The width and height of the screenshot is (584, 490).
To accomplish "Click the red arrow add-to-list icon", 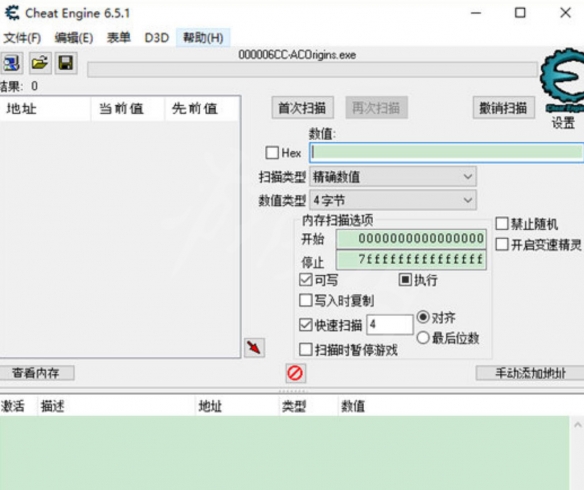I will coord(254,348).
